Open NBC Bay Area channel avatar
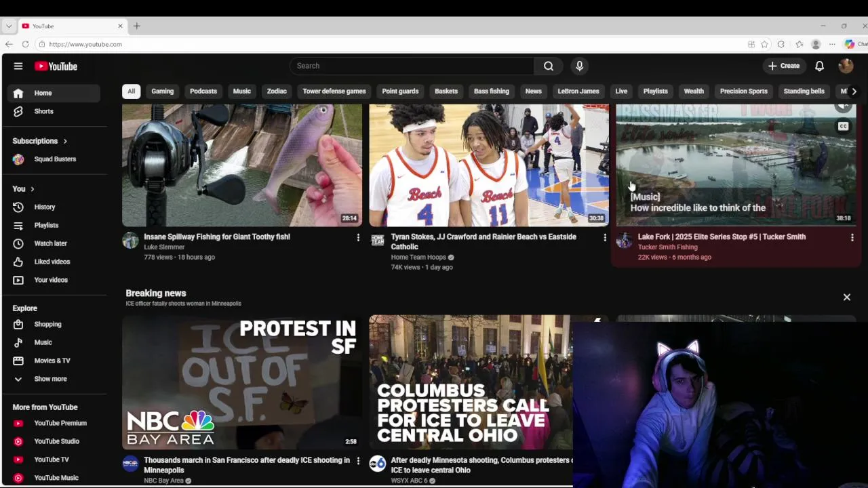This screenshot has width=868, height=488. pos(130,464)
